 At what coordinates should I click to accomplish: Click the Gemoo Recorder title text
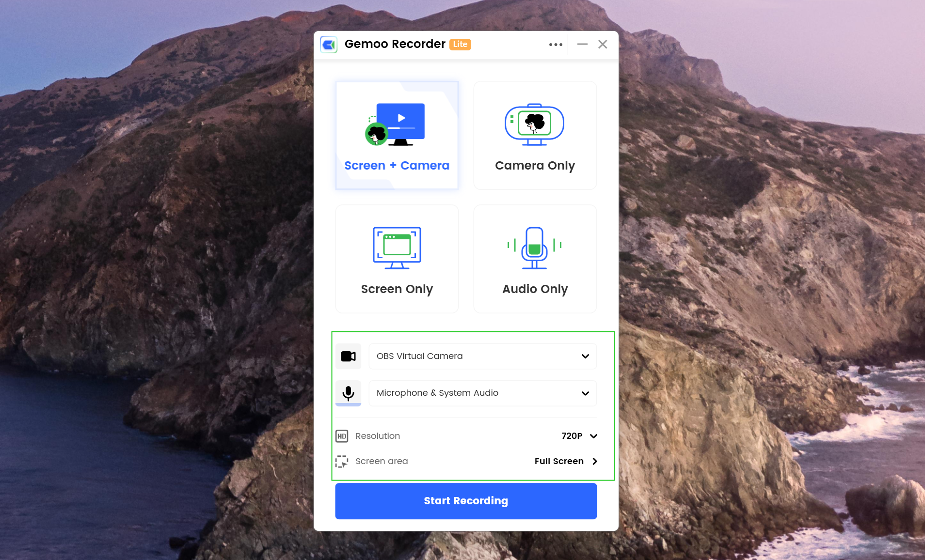point(395,44)
